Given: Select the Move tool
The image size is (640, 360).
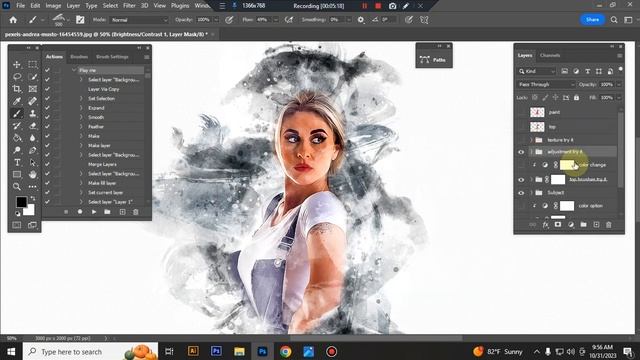Looking at the screenshot, I should [17, 64].
